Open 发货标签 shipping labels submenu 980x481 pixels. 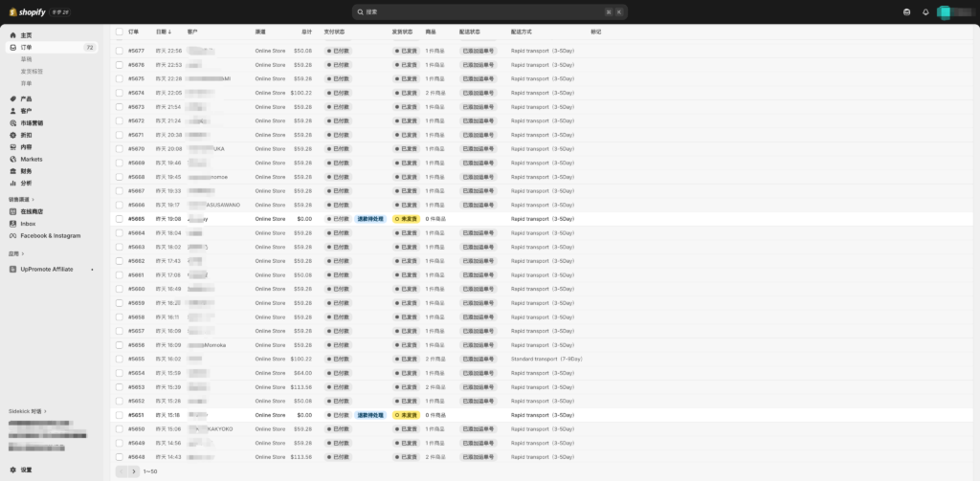[32, 72]
